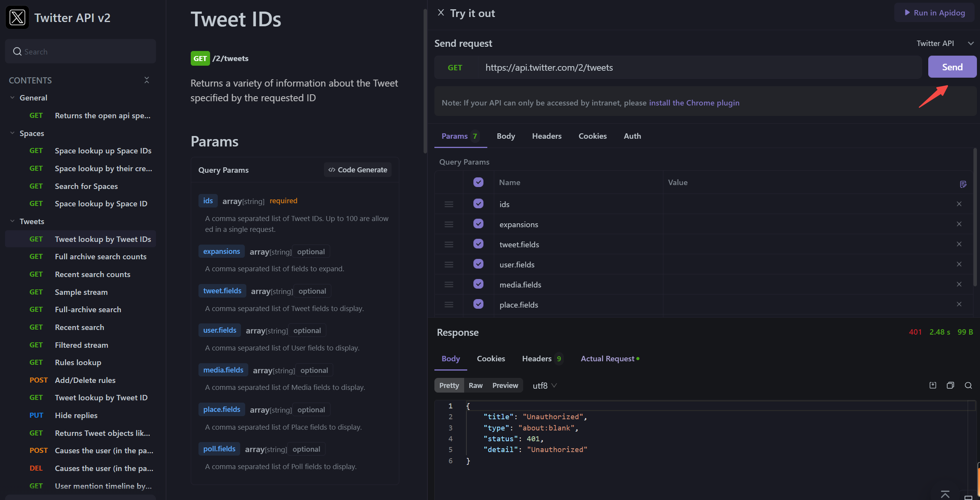
Task: Toggle the tweet.fields query param checkbox
Action: pos(478,244)
